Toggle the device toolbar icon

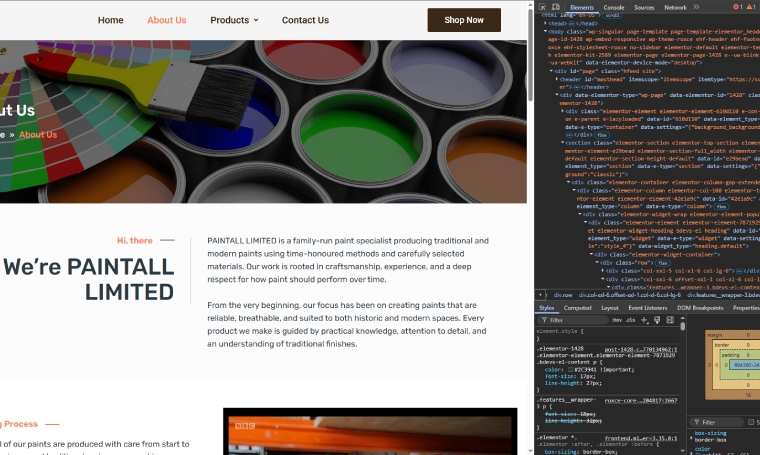[556, 7]
